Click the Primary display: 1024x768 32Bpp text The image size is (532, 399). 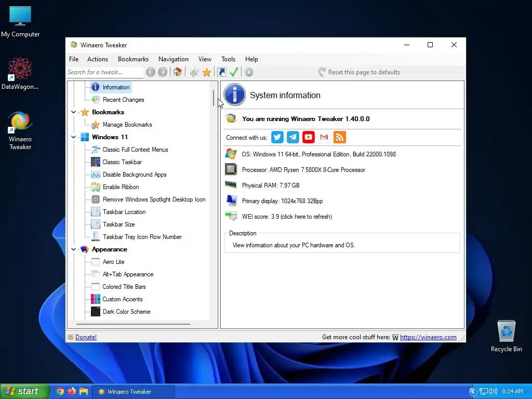282,201
